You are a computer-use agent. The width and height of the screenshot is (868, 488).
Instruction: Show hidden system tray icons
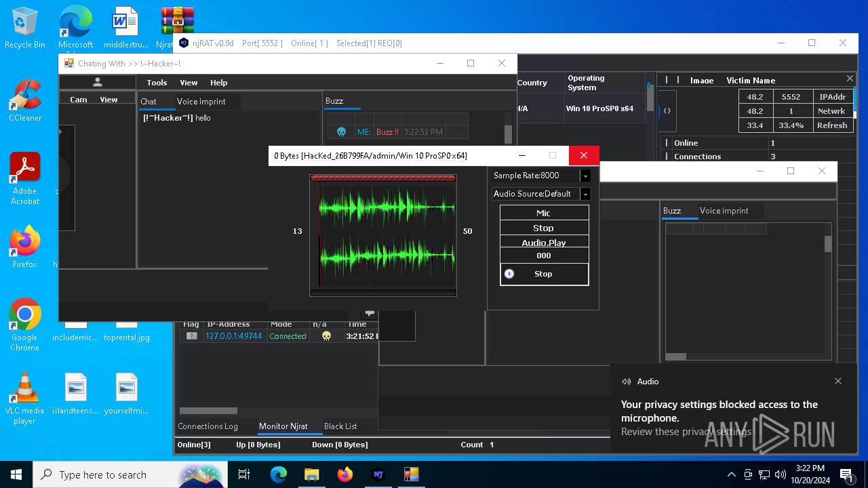pos(731,474)
